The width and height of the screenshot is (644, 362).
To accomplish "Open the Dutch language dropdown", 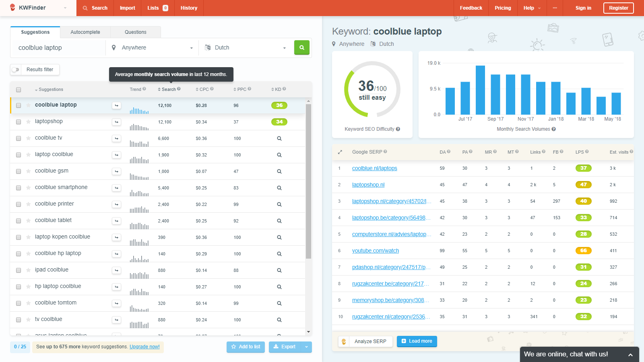I will (245, 47).
